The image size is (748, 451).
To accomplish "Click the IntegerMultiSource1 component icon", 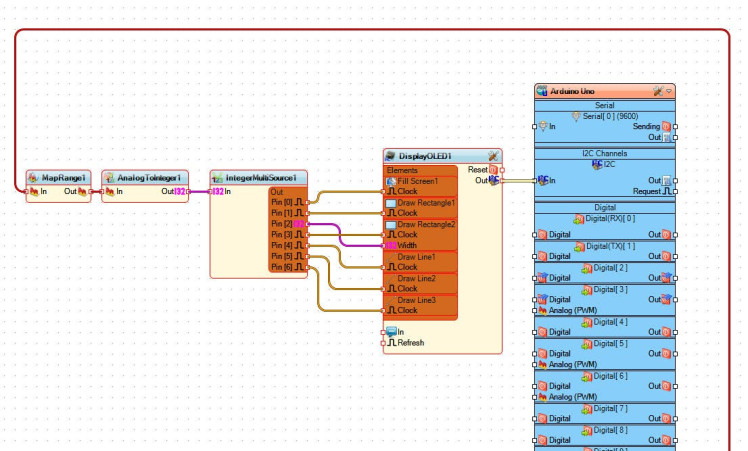I will 217,178.
